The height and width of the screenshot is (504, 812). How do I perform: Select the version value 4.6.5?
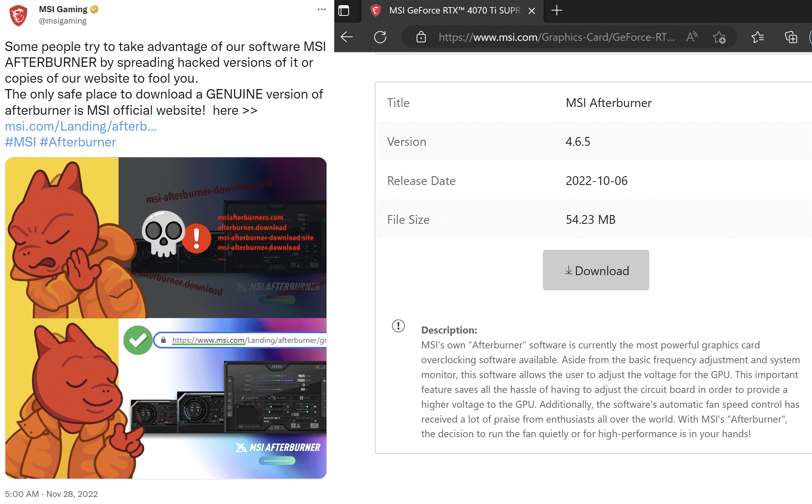[578, 141]
